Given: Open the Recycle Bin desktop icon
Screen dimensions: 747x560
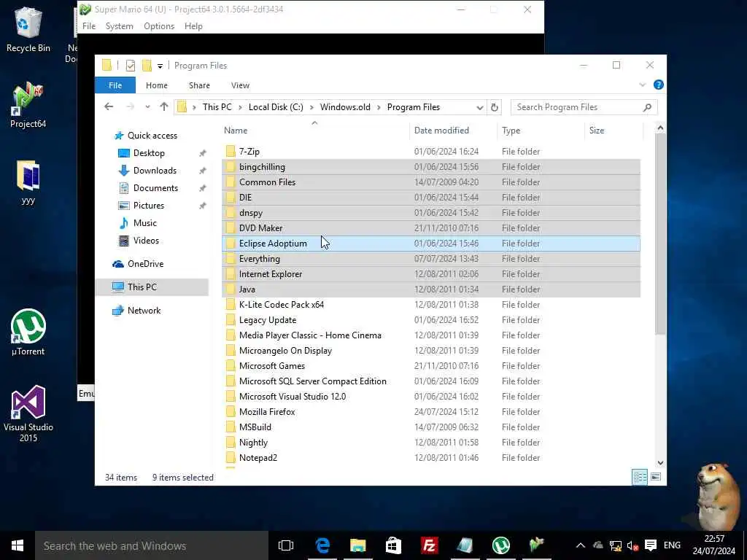Looking at the screenshot, I should coord(28,29).
